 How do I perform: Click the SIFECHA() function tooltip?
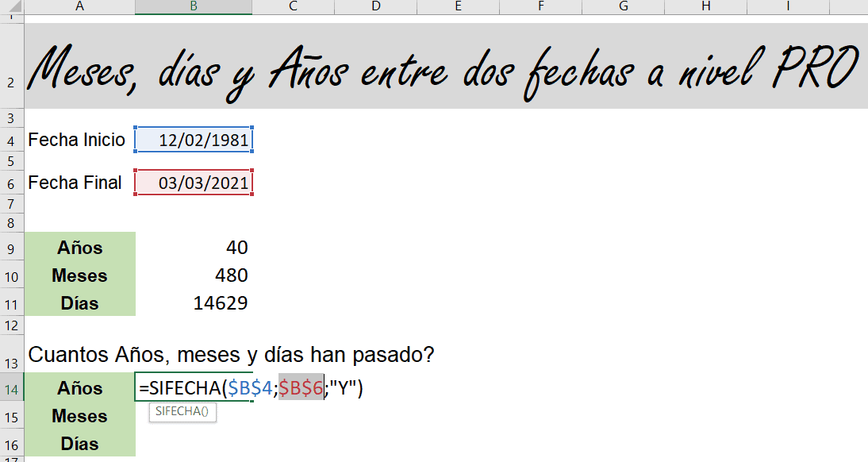(x=182, y=411)
